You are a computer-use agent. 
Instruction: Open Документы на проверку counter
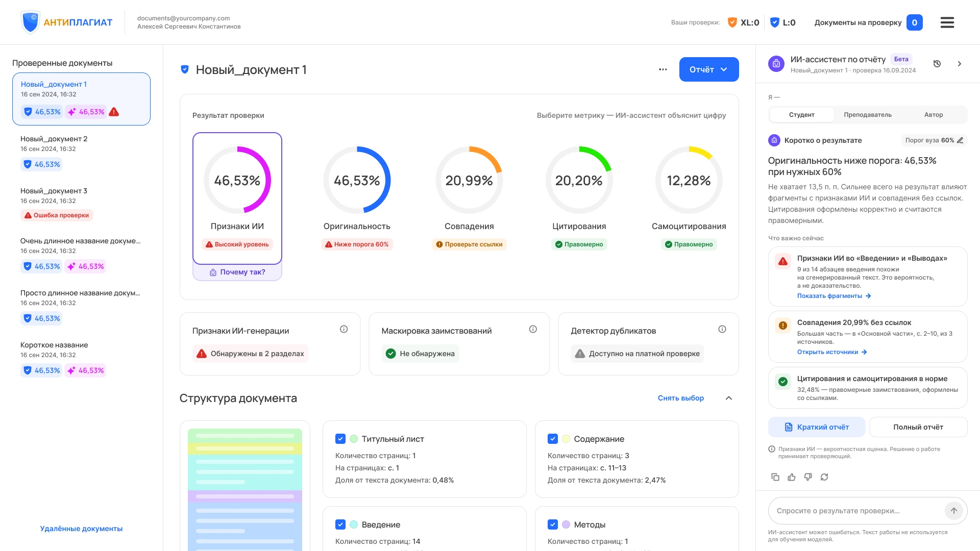click(914, 22)
